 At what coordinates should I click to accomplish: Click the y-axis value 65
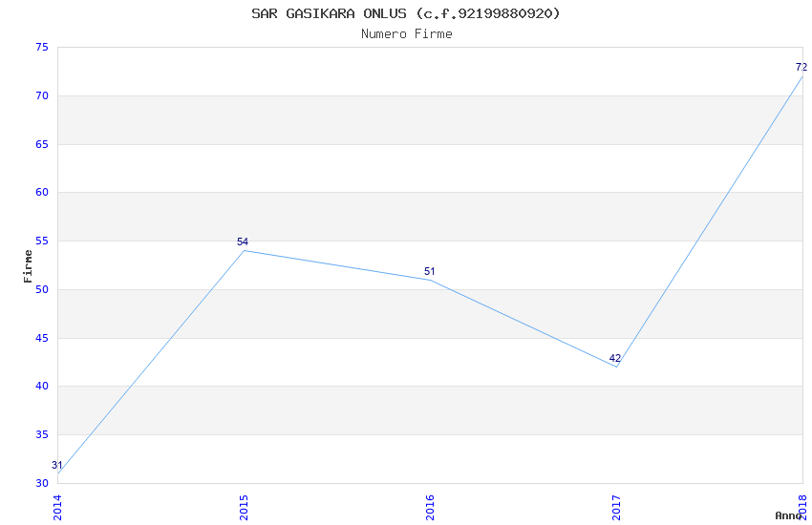[42, 144]
